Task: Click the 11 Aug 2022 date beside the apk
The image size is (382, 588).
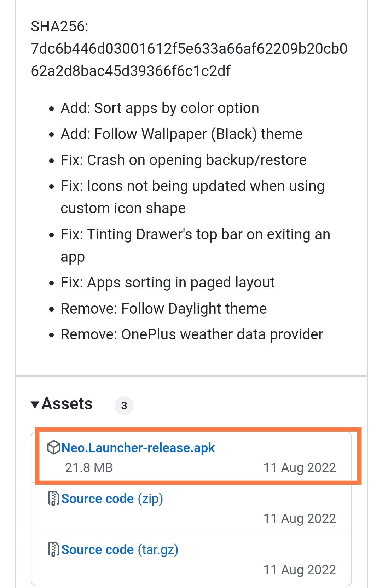Action: point(300,467)
